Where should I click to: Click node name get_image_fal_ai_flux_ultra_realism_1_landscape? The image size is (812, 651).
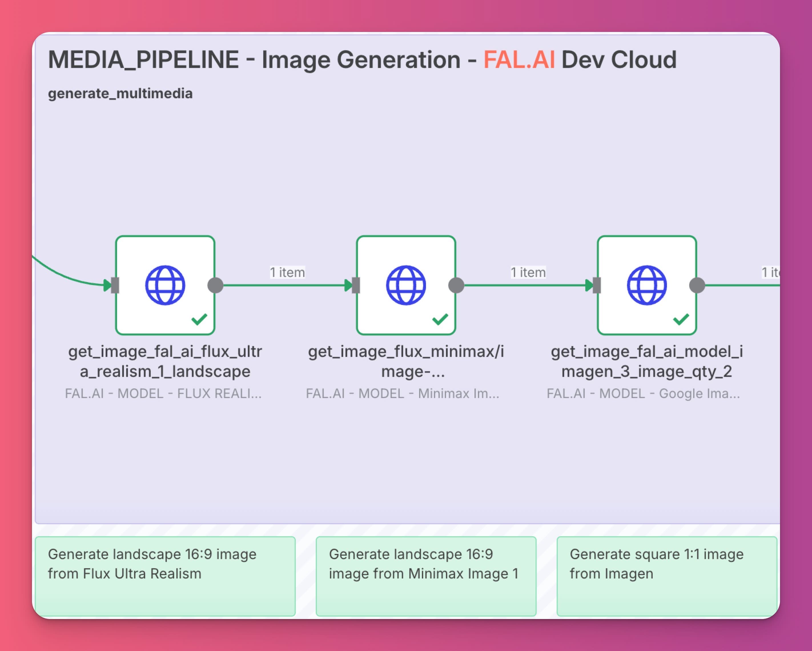(x=165, y=361)
